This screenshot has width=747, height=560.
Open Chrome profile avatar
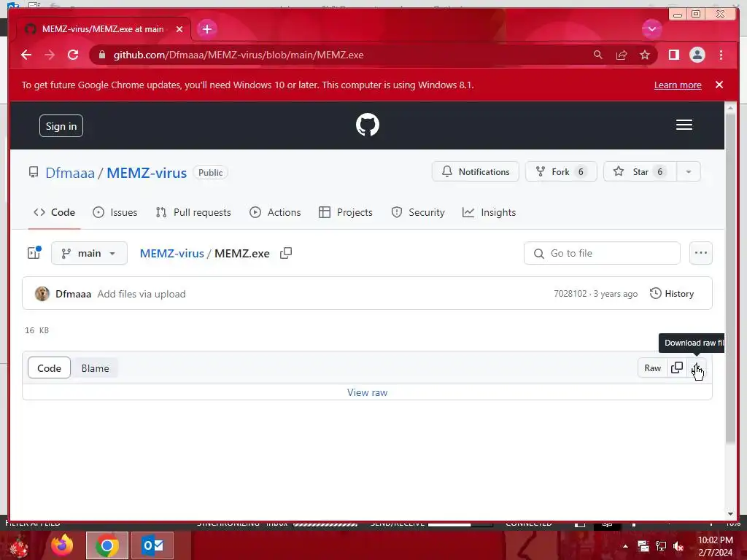(x=697, y=55)
